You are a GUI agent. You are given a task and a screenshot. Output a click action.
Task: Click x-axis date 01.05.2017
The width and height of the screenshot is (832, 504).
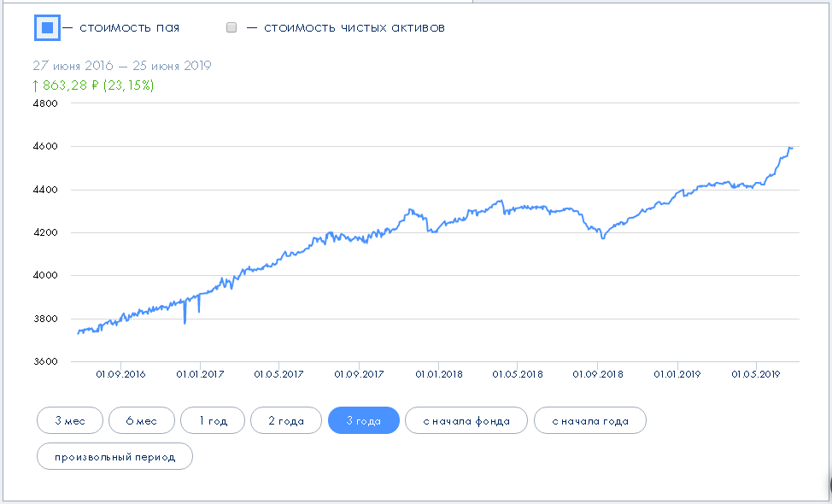click(279, 374)
